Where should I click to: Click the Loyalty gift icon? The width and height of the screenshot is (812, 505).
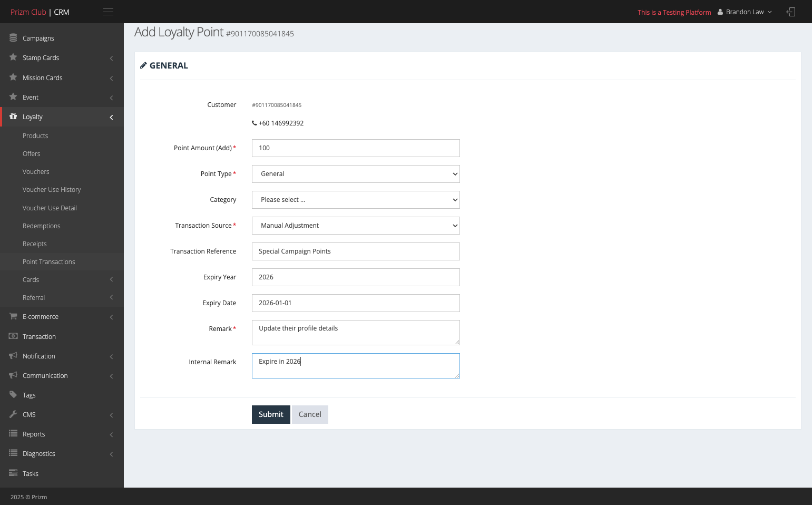coord(13,116)
